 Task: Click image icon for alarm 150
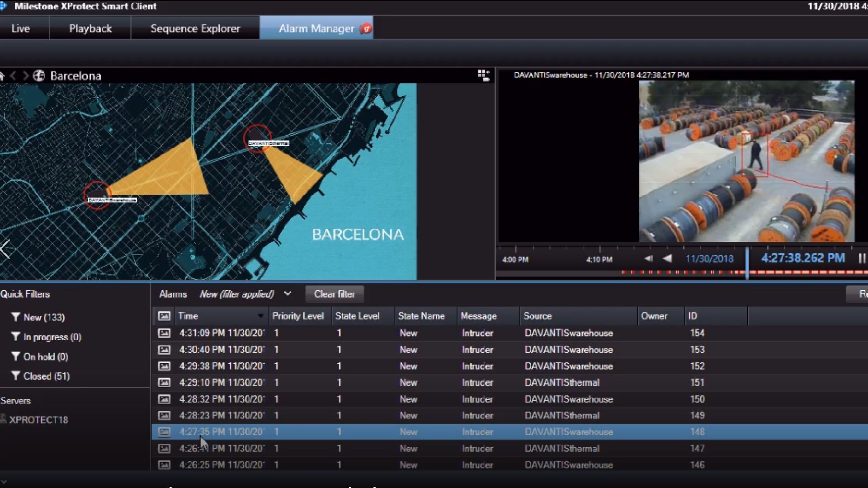click(164, 399)
